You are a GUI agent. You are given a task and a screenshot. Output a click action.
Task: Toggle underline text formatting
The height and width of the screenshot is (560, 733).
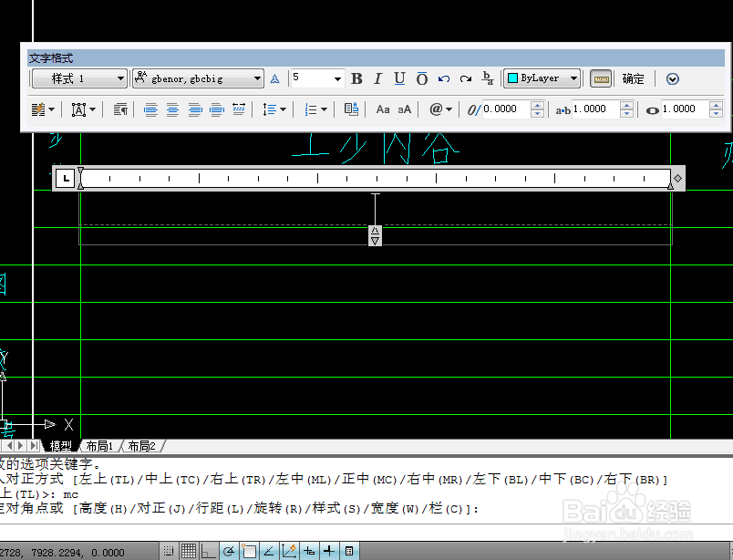[399, 78]
